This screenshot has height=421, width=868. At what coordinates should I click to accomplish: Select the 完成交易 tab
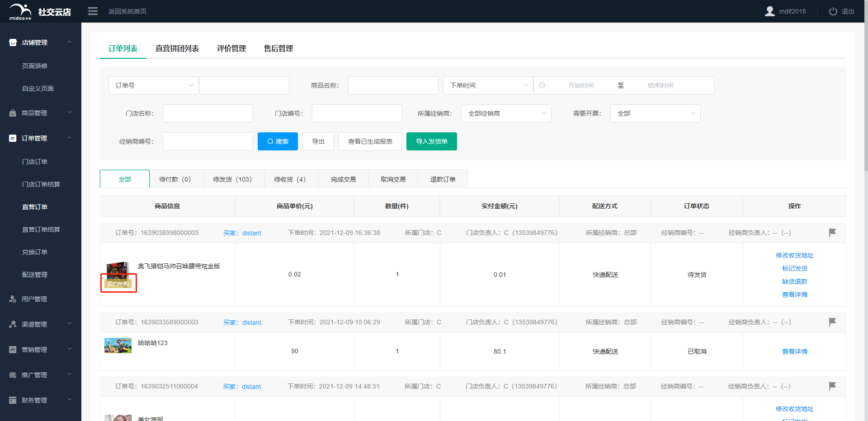[344, 179]
